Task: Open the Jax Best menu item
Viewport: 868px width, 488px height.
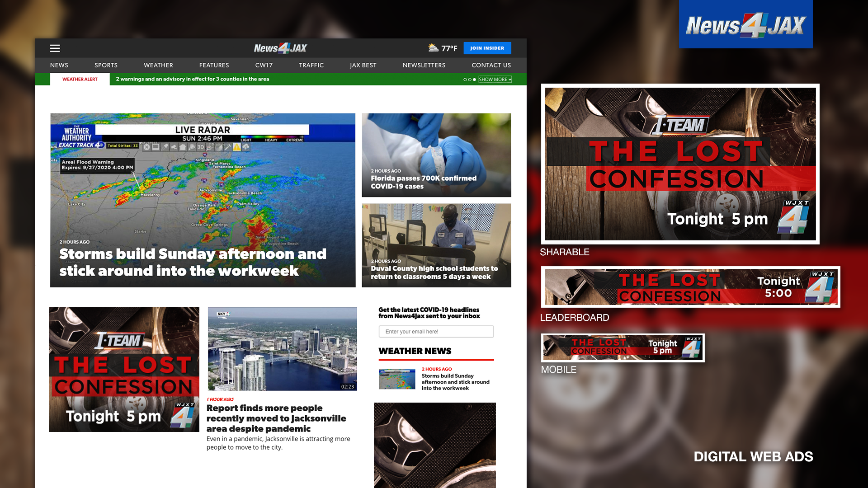Action: tap(363, 66)
